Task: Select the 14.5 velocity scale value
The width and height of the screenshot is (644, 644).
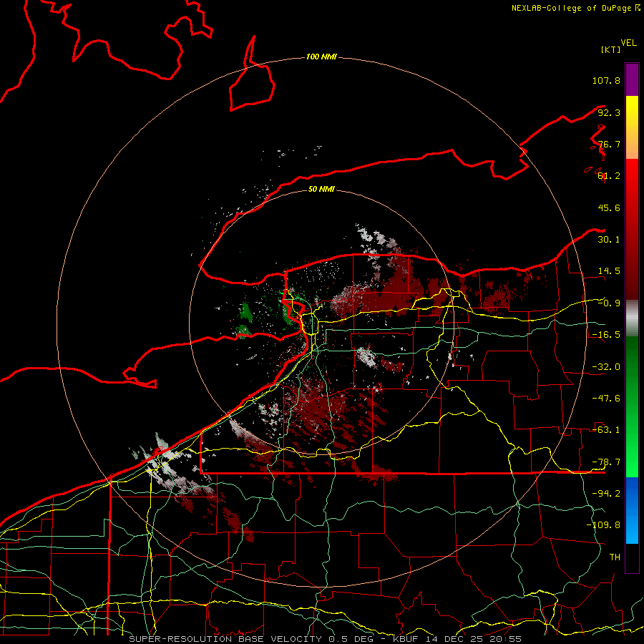Action: click(x=609, y=271)
